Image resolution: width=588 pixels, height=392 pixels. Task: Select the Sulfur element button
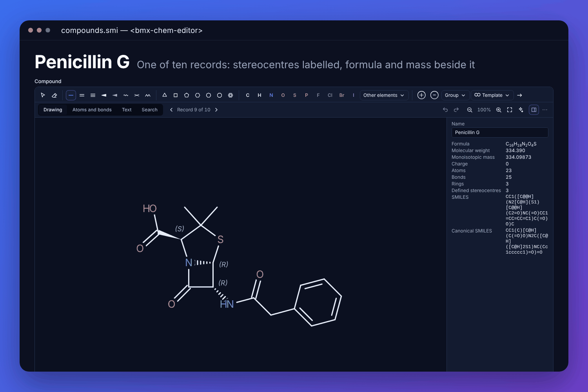[295, 95]
